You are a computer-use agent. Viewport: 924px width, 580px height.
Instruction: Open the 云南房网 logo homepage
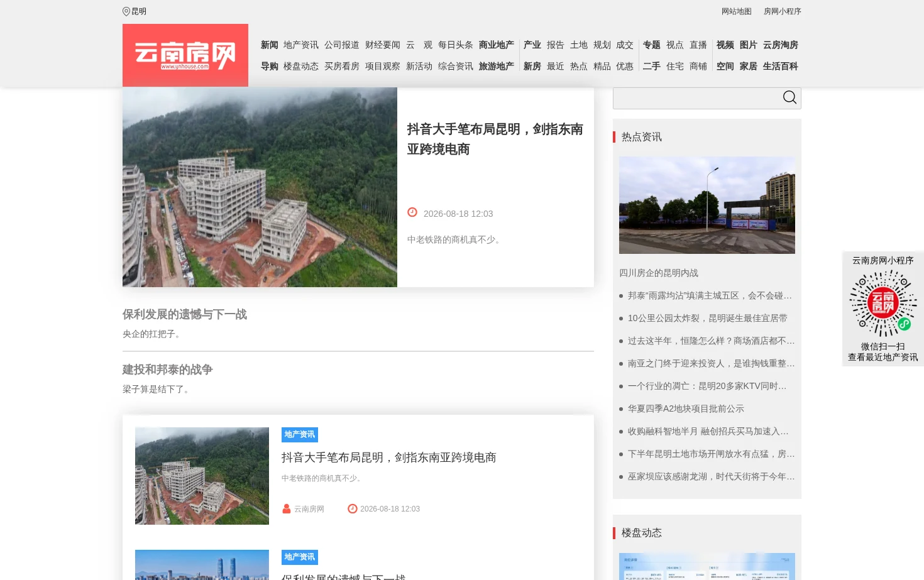click(x=185, y=55)
